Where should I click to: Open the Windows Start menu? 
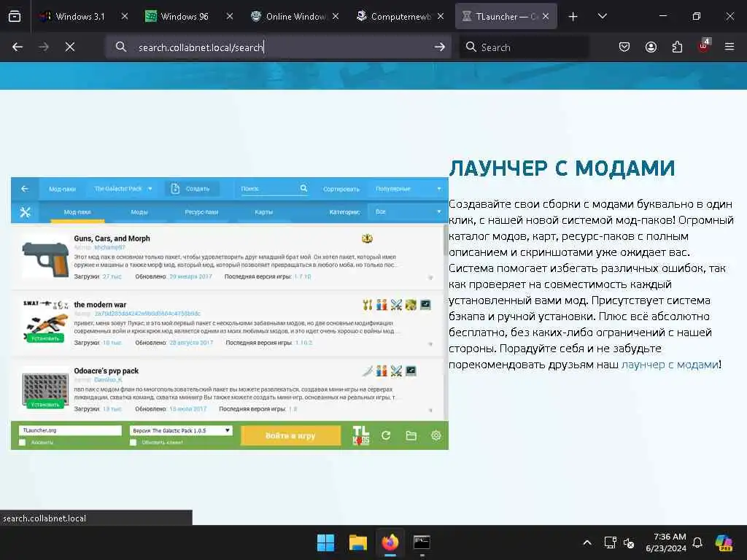tap(326, 542)
